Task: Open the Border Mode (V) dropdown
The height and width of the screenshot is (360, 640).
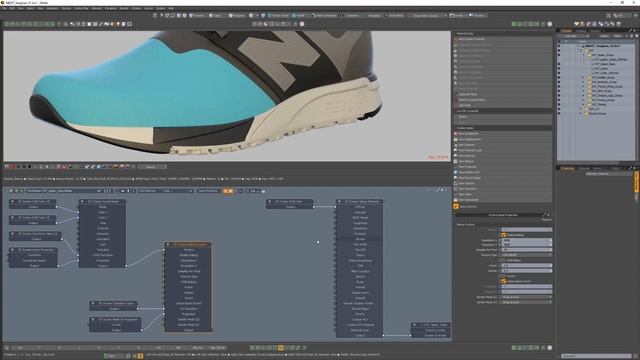Action: [527, 302]
